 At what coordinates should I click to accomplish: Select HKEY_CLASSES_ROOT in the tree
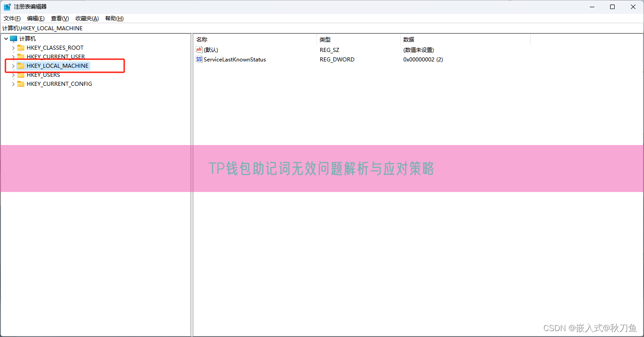(x=55, y=48)
